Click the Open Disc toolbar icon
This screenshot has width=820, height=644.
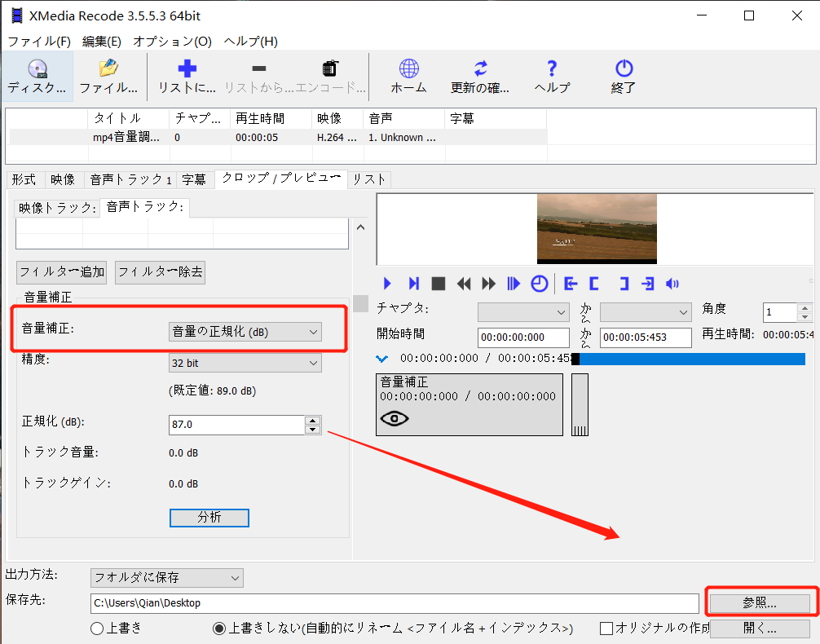click(x=37, y=70)
